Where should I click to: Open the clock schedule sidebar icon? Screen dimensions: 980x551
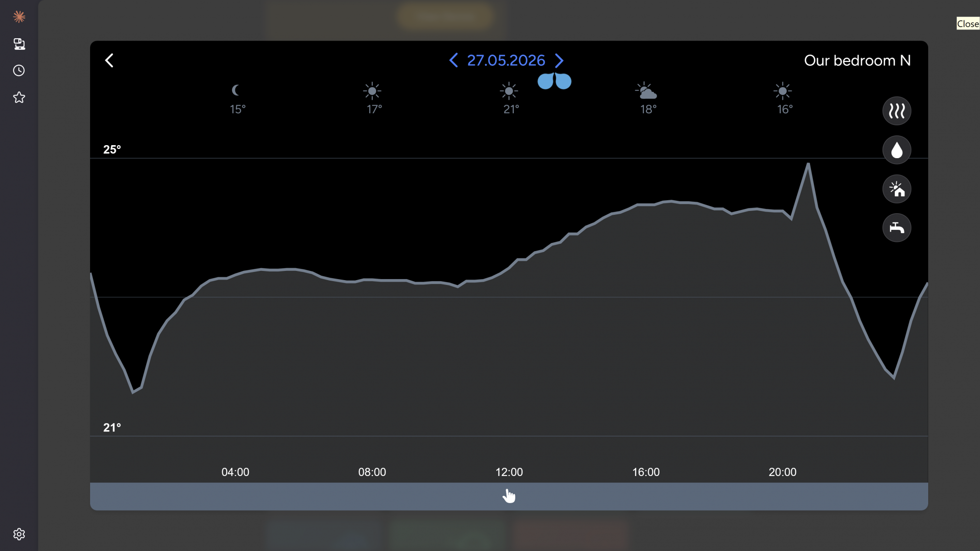point(19,71)
